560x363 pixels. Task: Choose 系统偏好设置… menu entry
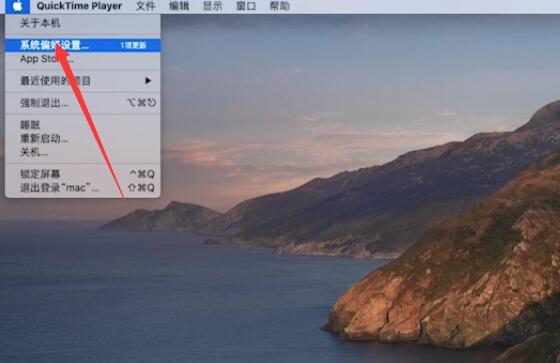pos(82,45)
